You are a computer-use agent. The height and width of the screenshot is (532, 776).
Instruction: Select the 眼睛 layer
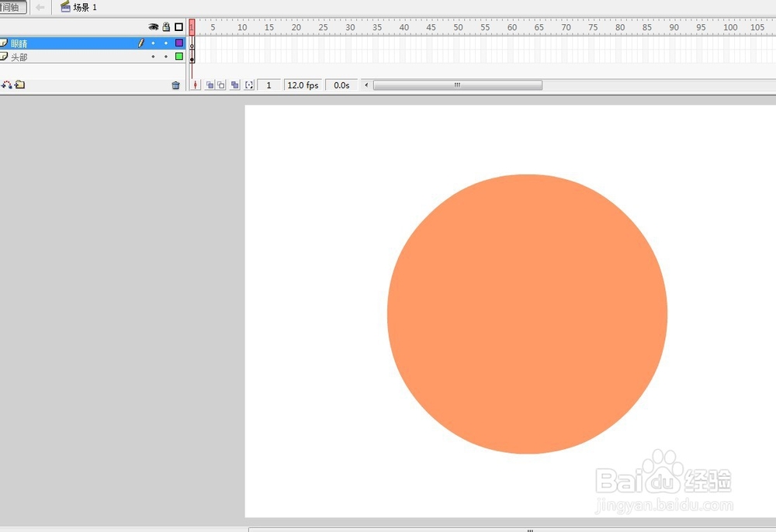click(92, 43)
